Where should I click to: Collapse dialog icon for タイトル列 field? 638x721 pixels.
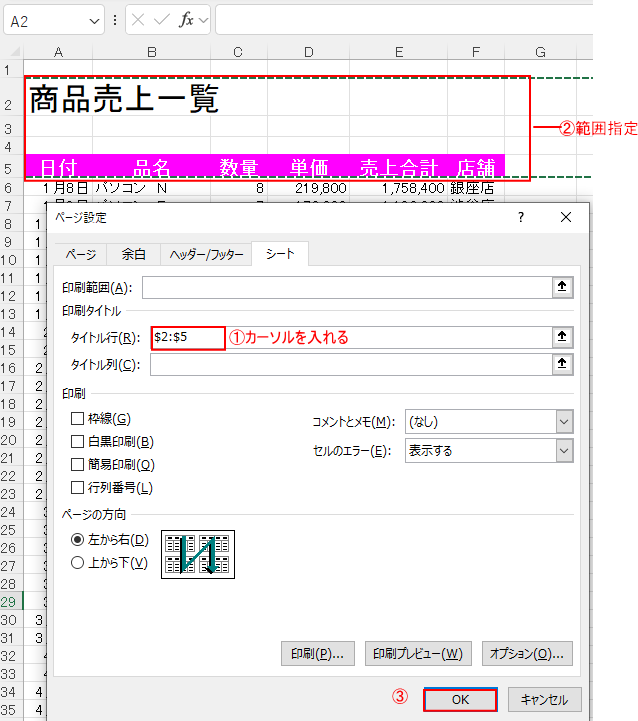[x=562, y=365]
